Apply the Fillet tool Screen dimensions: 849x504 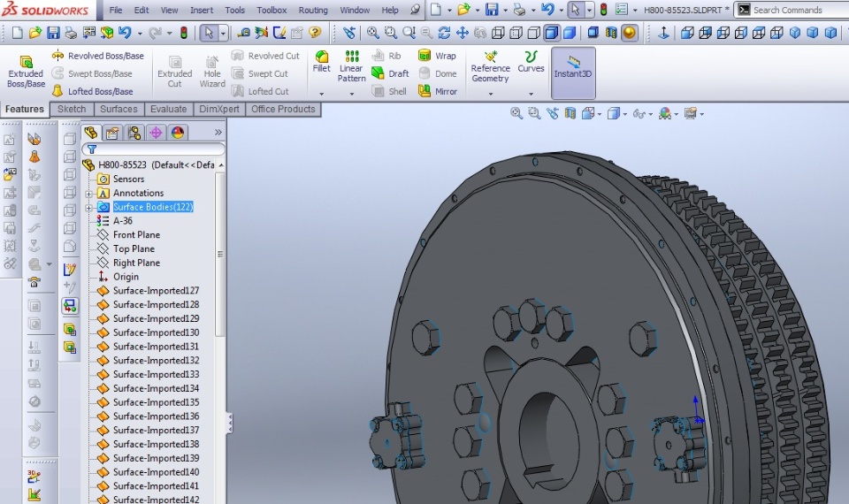click(x=321, y=62)
